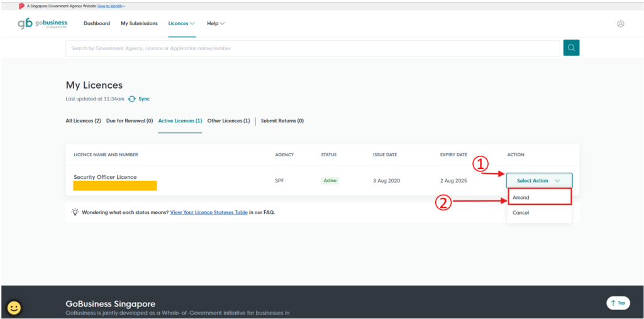Screen dimensions: 644x319
Task: Click the Sync text link
Action: (x=144, y=99)
